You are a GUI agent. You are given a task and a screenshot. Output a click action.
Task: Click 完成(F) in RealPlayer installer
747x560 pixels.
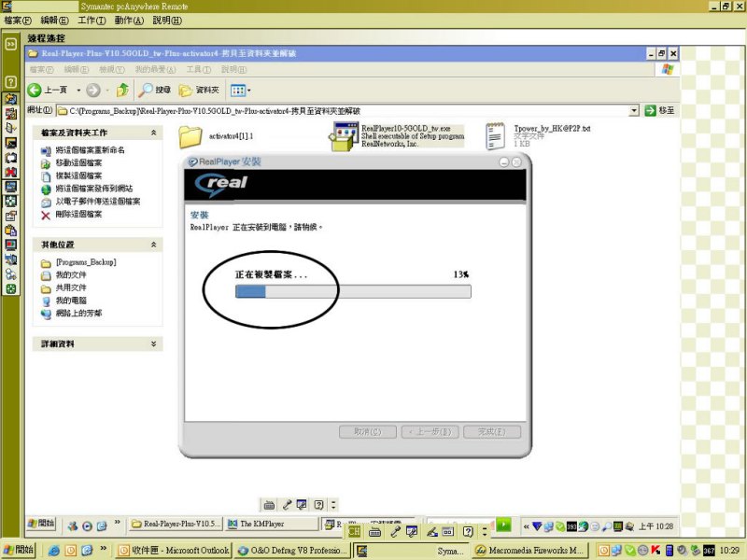(492, 432)
